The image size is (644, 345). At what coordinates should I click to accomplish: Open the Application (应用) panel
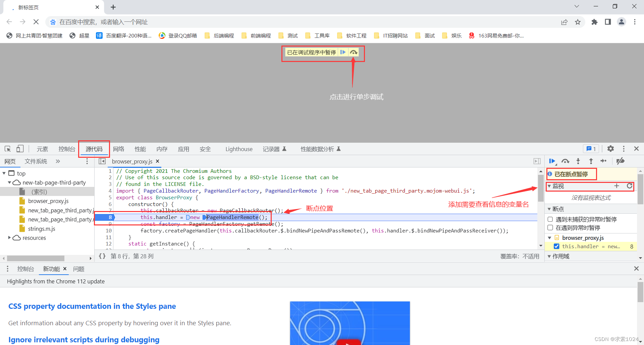pyautogui.click(x=183, y=149)
